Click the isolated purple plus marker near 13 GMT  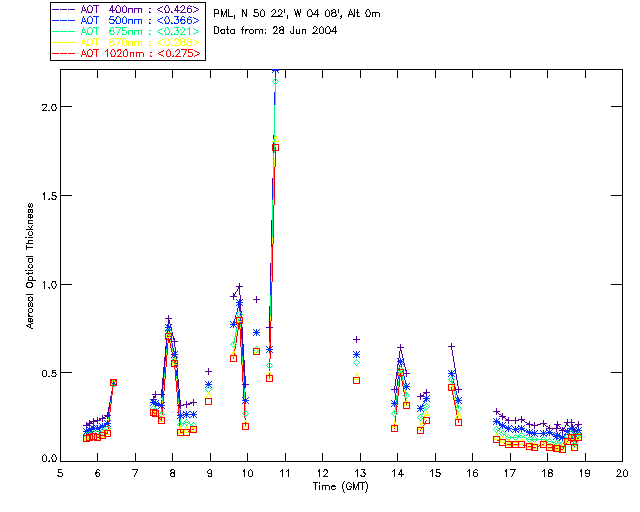356,341
